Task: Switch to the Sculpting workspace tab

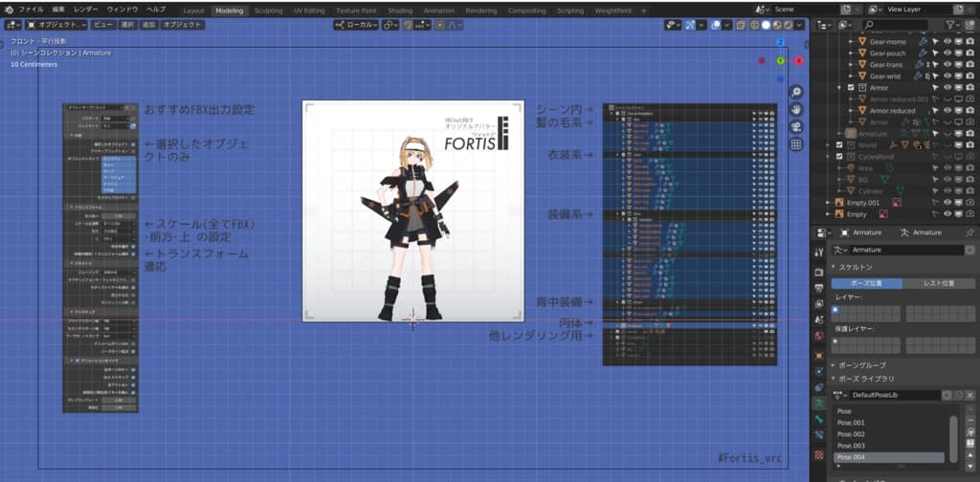Action: click(x=268, y=10)
